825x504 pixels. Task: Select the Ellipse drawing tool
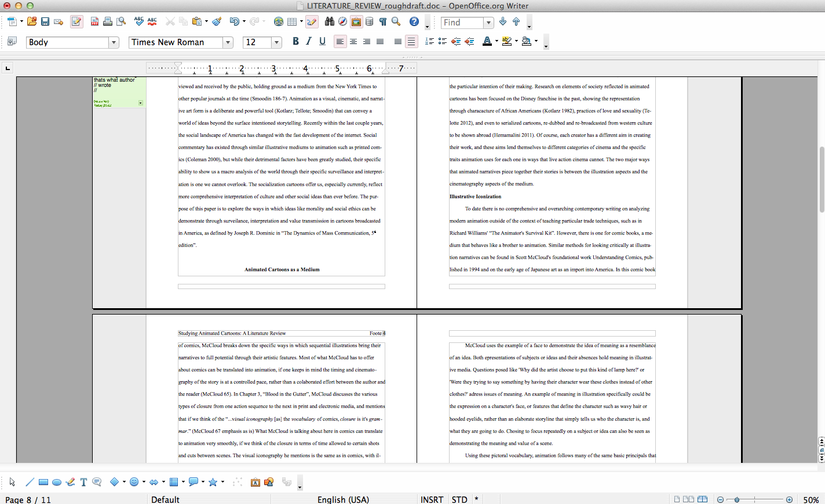57,482
